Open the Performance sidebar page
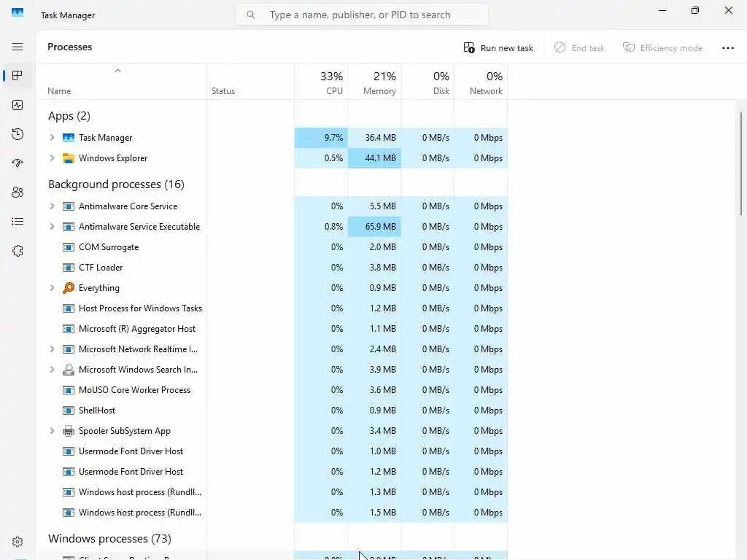The width and height of the screenshot is (747, 560). point(18,105)
